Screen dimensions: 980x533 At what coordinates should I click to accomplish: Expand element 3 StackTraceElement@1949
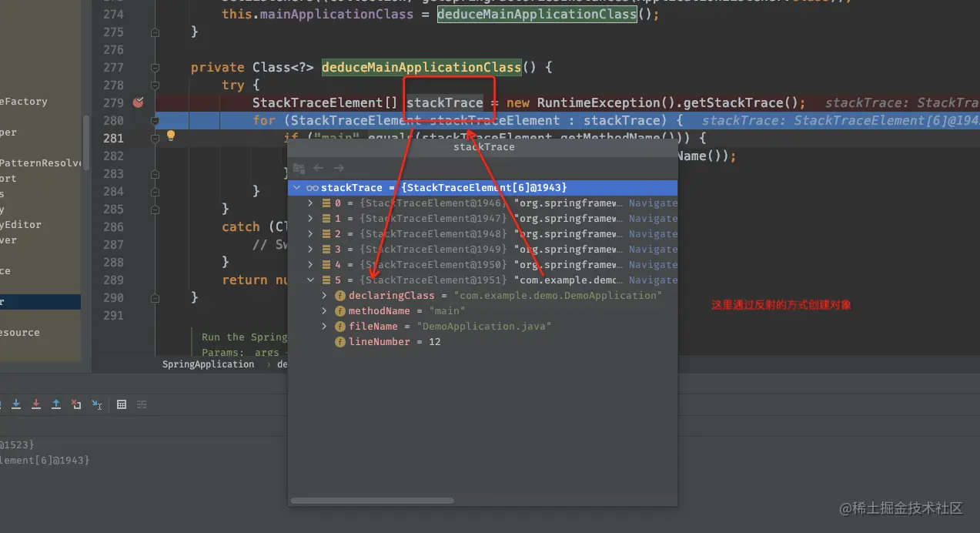311,250
